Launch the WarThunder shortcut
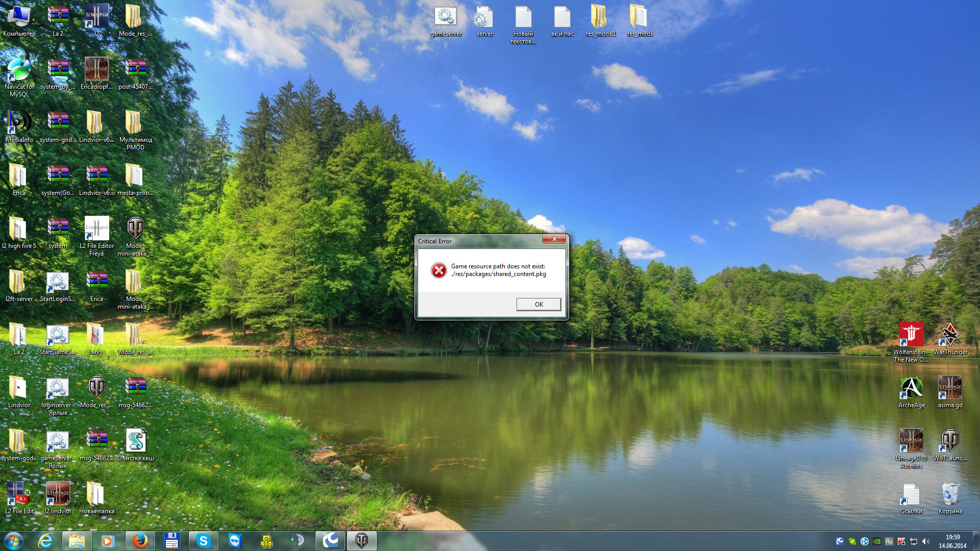The width and height of the screenshot is (980, 551). tap(950, 339)
